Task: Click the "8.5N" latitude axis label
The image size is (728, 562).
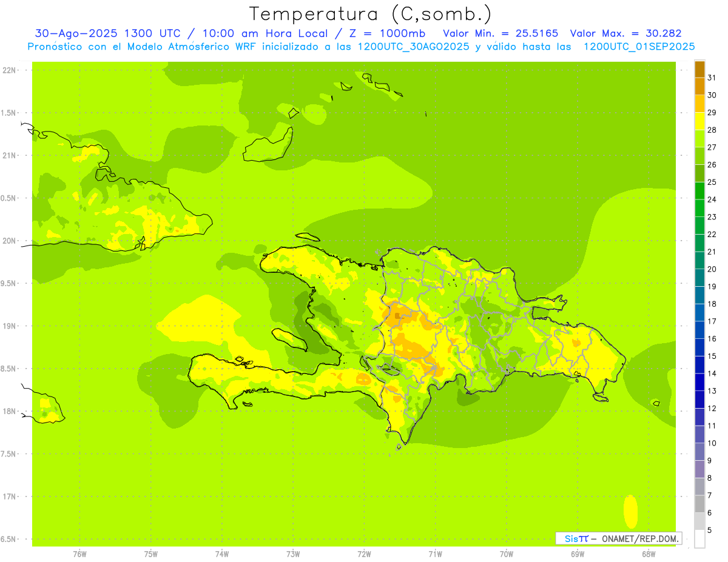Action: point(9,369)
